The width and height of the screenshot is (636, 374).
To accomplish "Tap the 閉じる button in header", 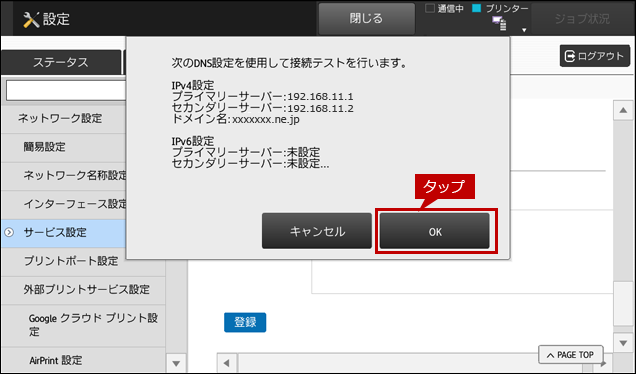I will pos(366,19).
